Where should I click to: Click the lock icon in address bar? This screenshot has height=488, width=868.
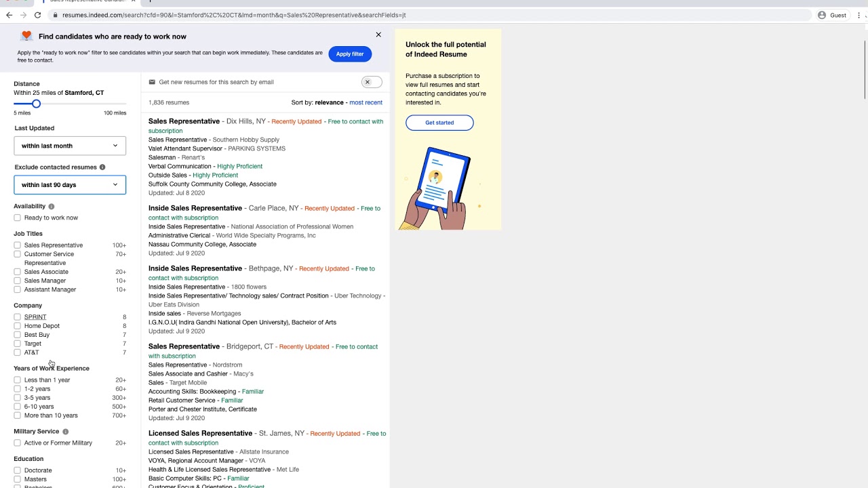pos(56,15)
